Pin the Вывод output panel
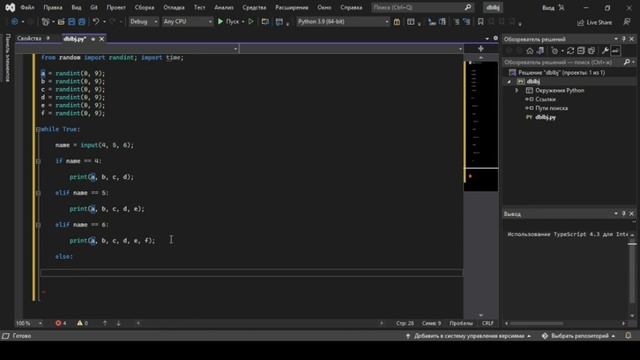 [x=624, y=213]
